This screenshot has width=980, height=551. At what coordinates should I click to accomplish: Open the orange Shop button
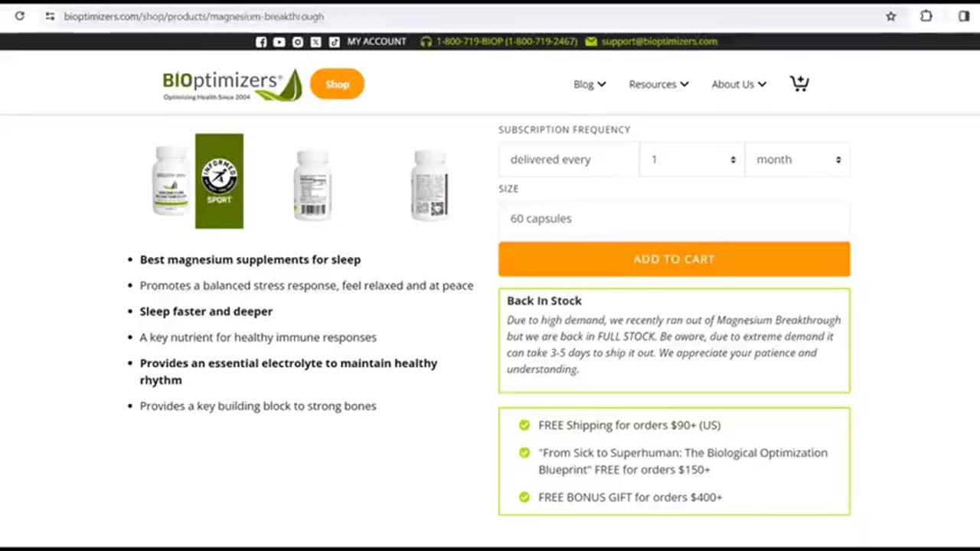coord(337,84)
